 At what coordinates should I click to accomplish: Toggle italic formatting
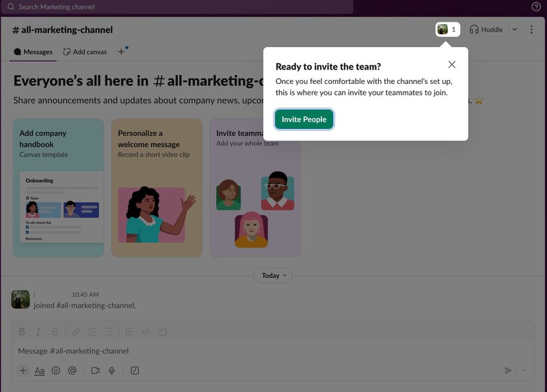pyautogui.click(x=38, y=332)
